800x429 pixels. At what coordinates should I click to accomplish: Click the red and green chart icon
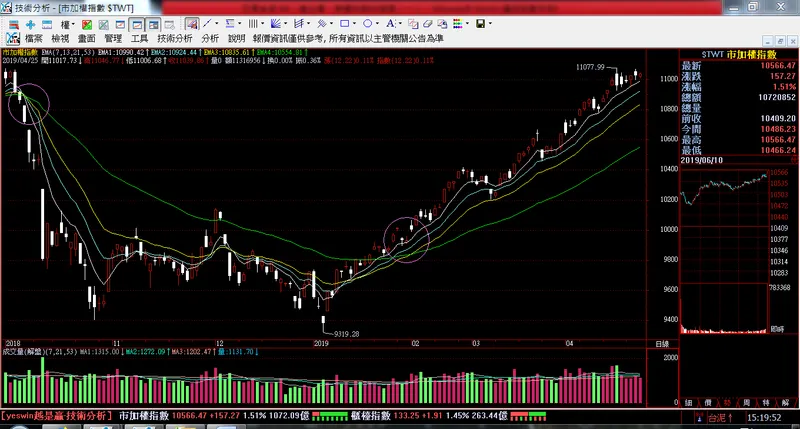tap(87, 24)
